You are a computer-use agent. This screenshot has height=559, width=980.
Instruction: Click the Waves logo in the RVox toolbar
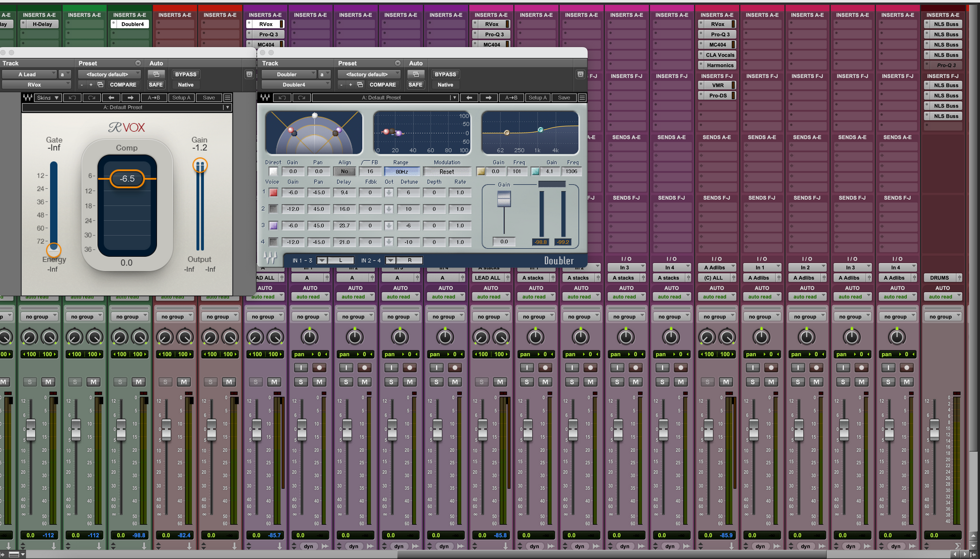28,98
